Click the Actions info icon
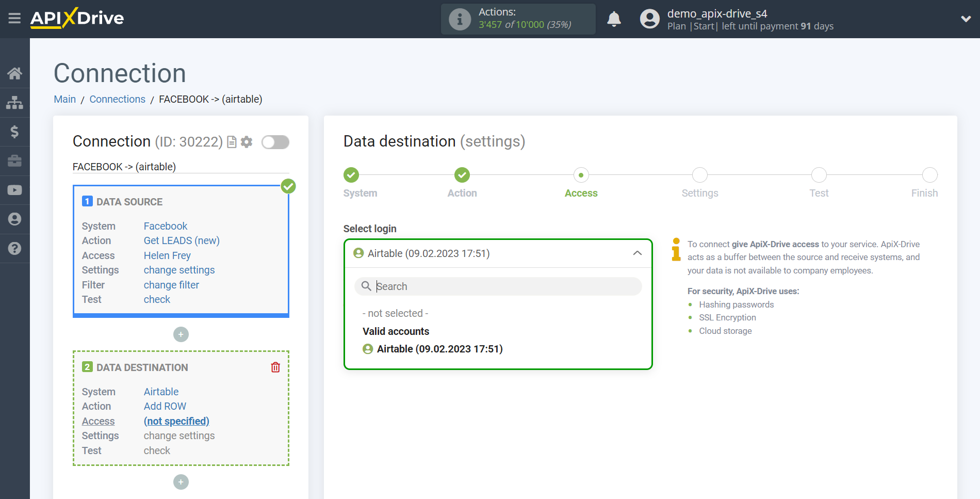The image size is (980, 499). tap(460, 19)
